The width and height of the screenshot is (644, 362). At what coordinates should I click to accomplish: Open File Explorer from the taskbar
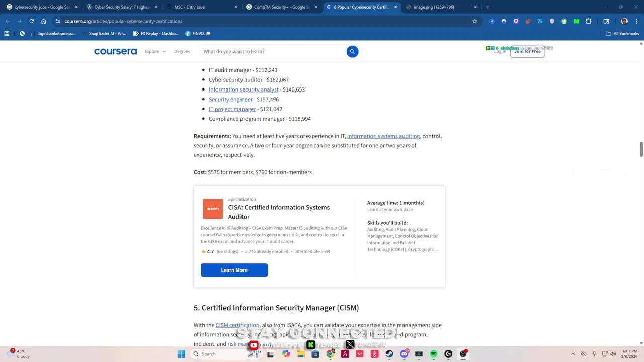[300, 354]
